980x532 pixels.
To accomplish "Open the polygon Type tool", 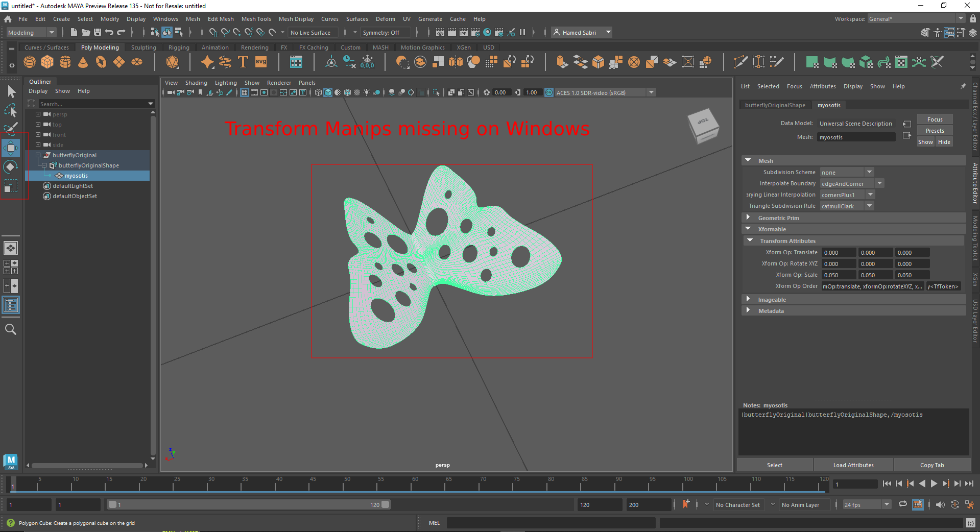I will point(243,62).
